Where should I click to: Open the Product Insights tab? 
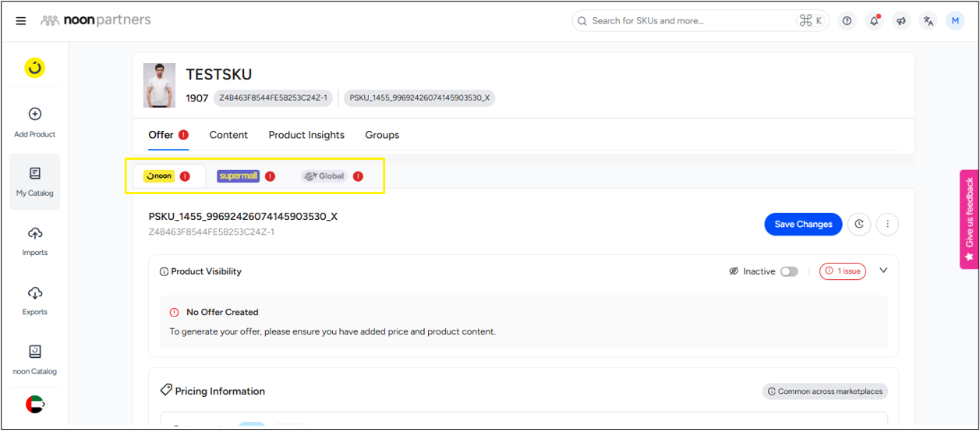[306, 135]
